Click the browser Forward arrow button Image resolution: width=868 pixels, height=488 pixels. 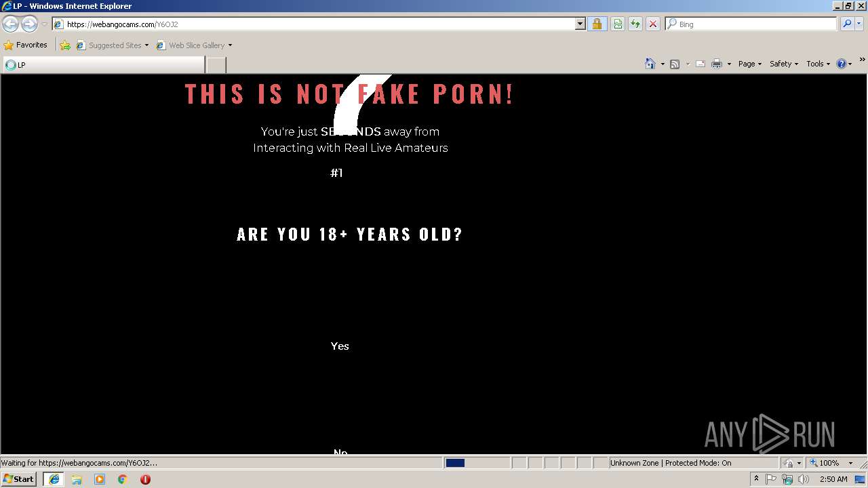coord(29,24)
